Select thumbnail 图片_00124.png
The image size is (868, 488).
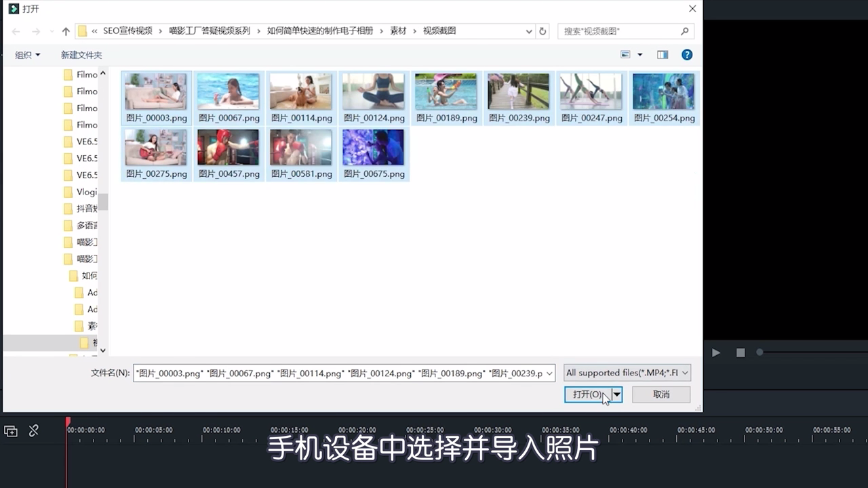[x=374, y=98]
